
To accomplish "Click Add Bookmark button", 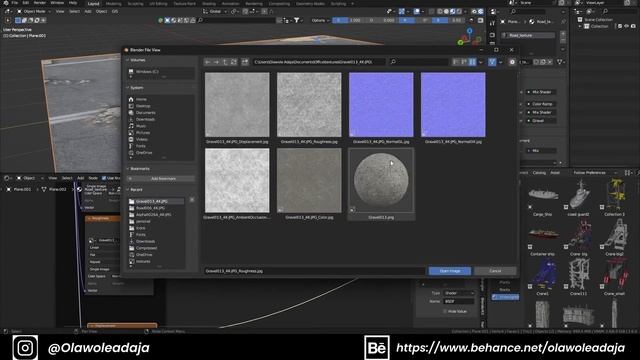I will coord(160,179).
